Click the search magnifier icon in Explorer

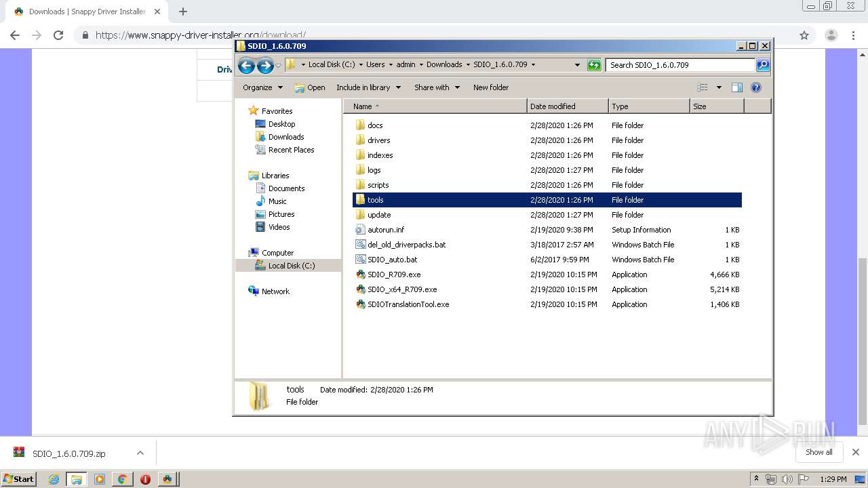click(x=763, y=65)
